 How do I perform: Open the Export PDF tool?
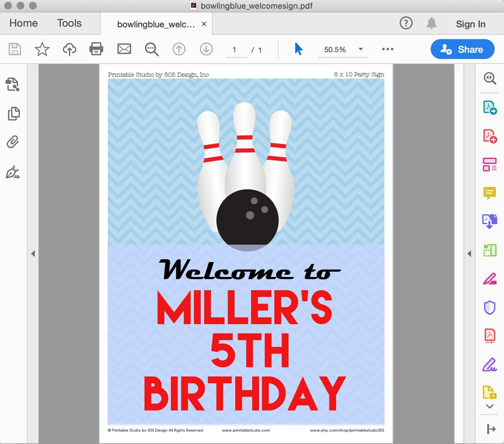[x=489, y=107]
